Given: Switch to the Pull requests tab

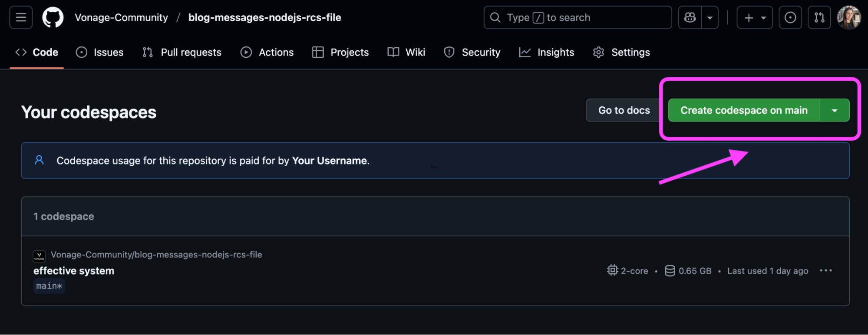Looking at the screenshot, I should tap(182, 52).
